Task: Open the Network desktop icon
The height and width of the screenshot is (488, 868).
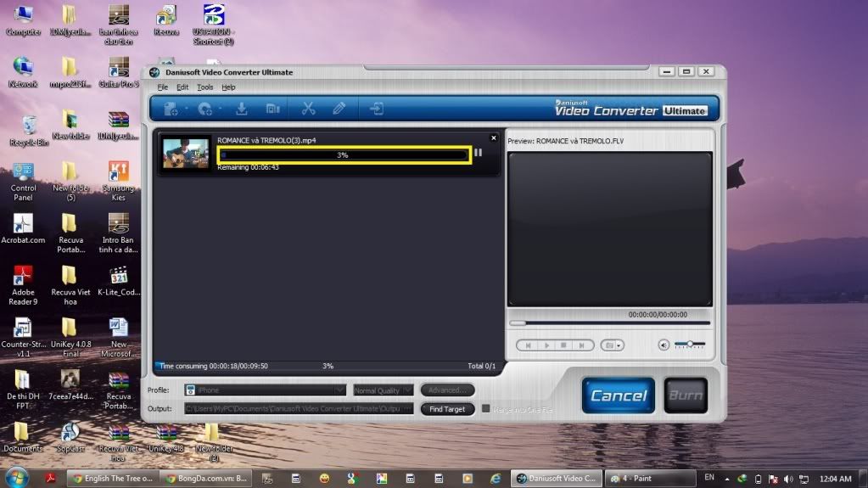Action: click(x=23, y=72)
